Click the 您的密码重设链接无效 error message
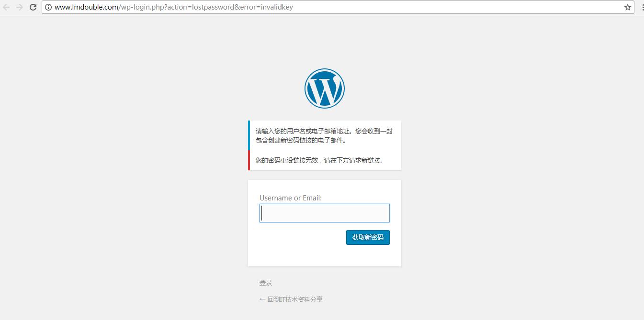The image size is (644, 320). click(x=325, y=160)
